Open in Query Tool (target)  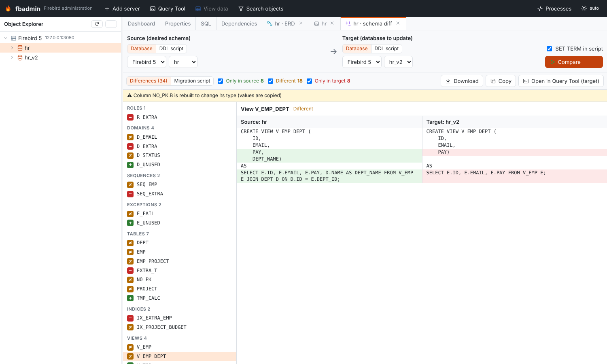(x=561, y=81)
